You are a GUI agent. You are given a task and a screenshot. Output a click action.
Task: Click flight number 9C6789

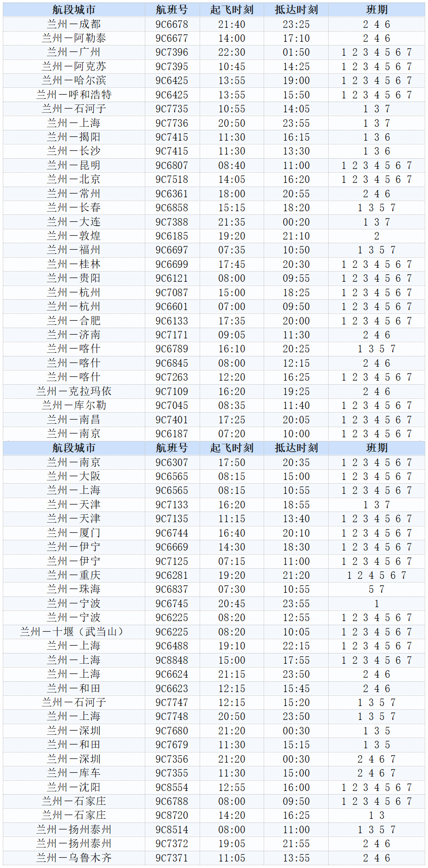click(172, 349)
